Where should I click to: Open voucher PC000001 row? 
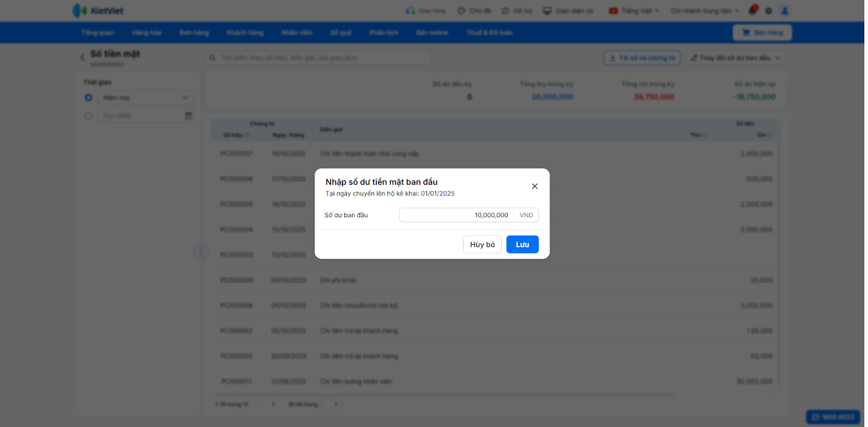coord(494,356)
